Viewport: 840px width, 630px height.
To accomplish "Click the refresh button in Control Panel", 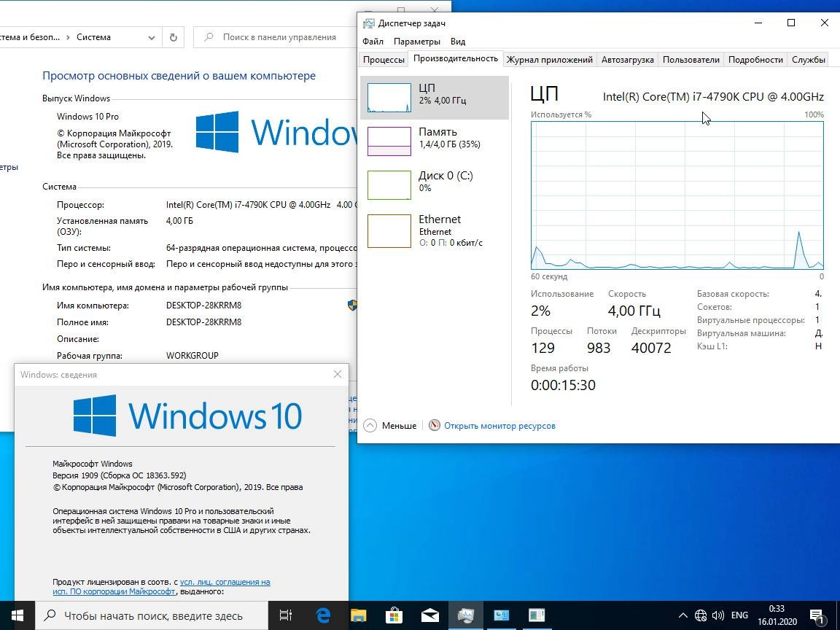I will pyautogui.click(x=173, y=37).
